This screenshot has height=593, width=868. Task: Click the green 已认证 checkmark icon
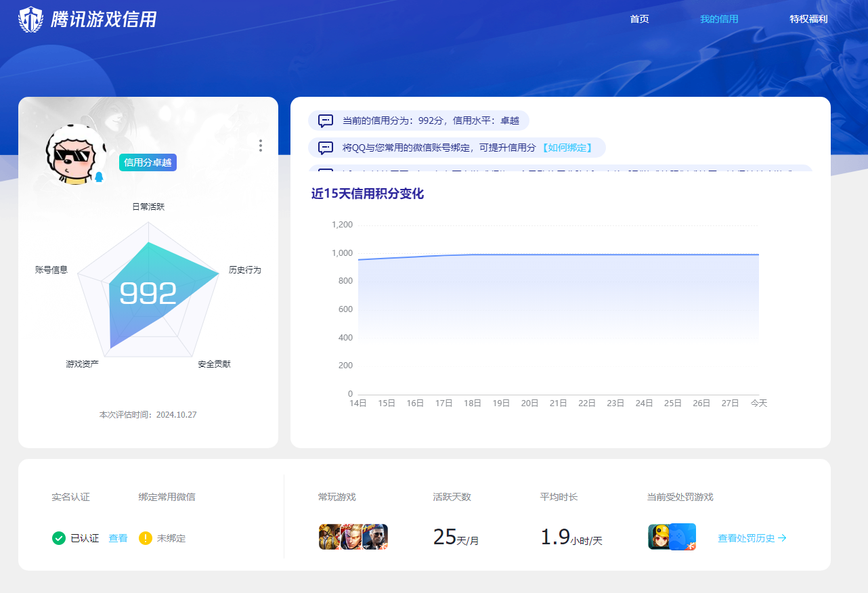(x=59, y=538)
